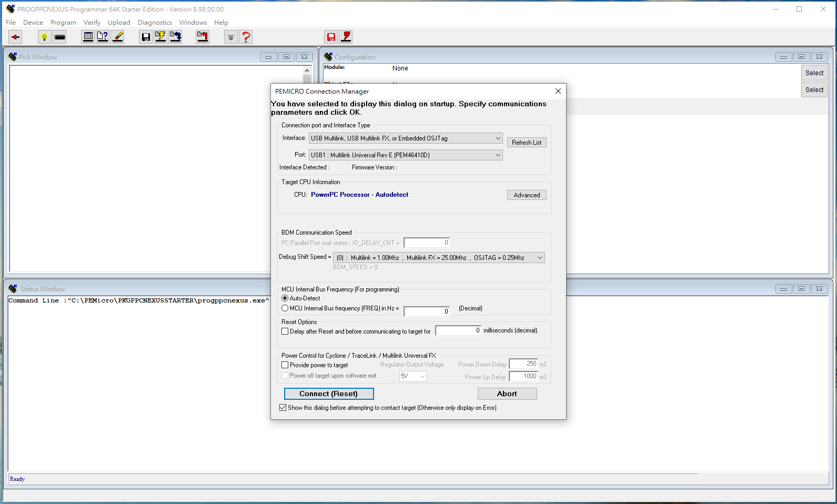Select MCU Internal Bus frequency radio option
The image size is (837, 504).
pos(285,308)
